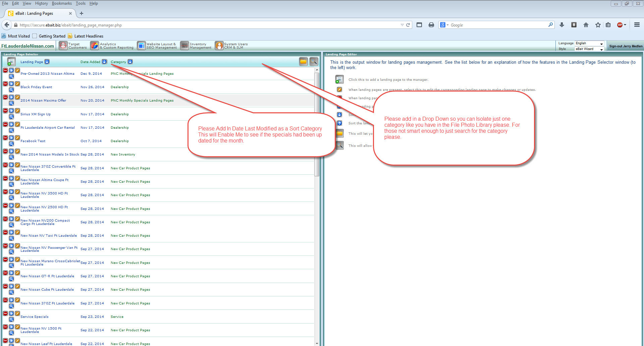Reload the page with the refresh icon

(408, 25)
